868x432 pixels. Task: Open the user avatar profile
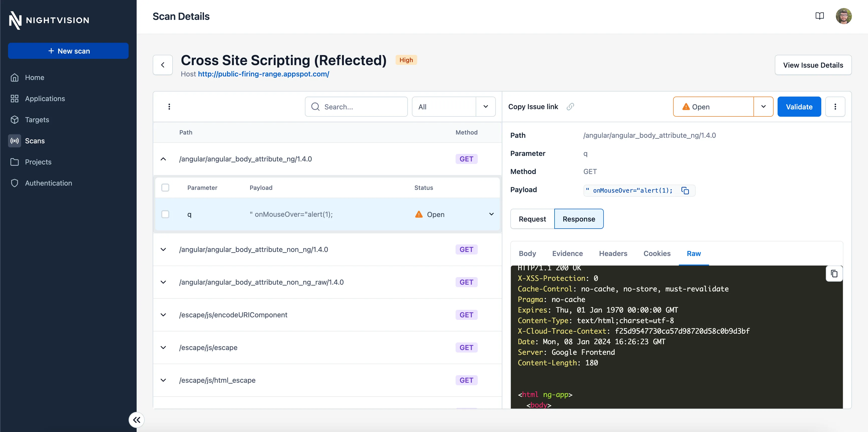pos(843,16)
